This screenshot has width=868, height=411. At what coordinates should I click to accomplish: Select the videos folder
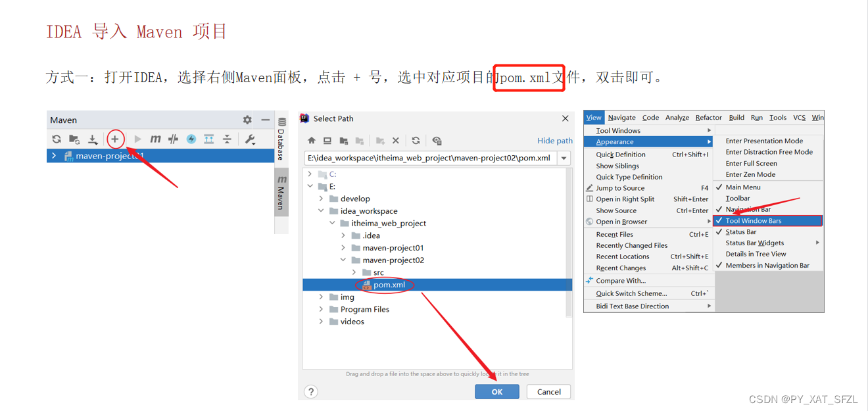[x=352, y=322]
